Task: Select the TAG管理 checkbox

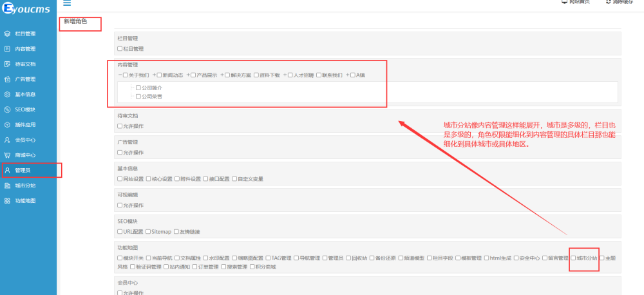Action: coord(268,258)
